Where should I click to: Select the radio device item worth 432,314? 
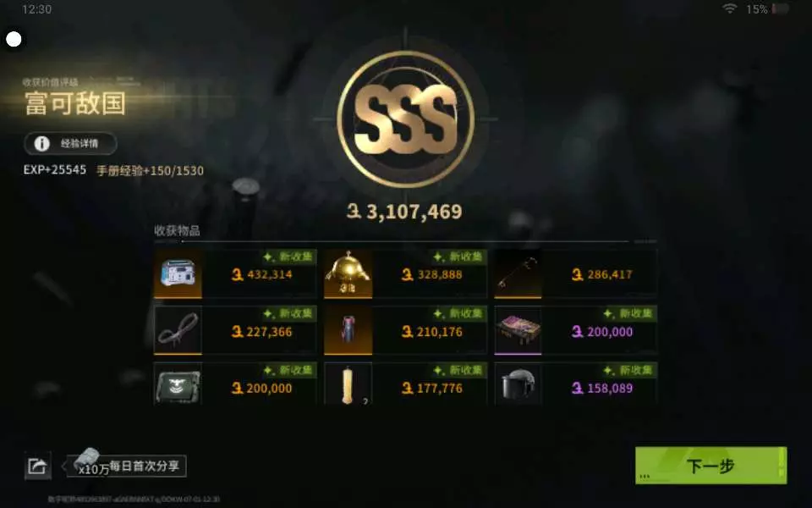coord(234,273)
